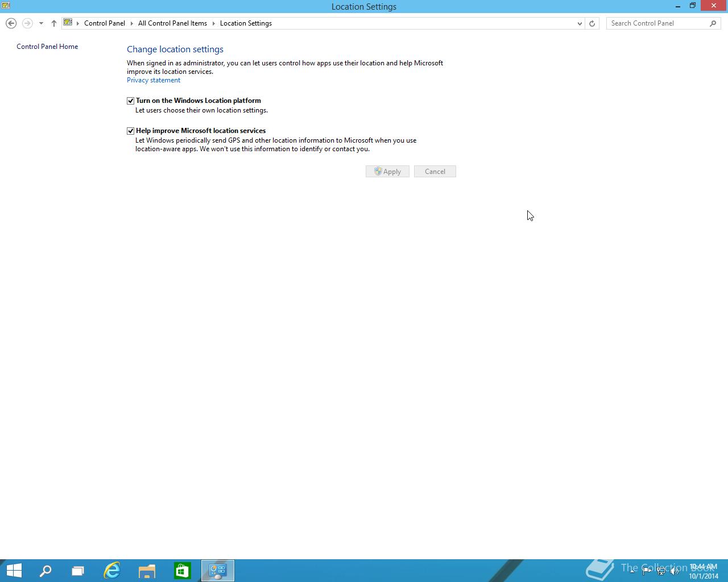The image size is (728, 582).
Task: Uncheck Turn on the Windows Location platform
Action: 130,101
